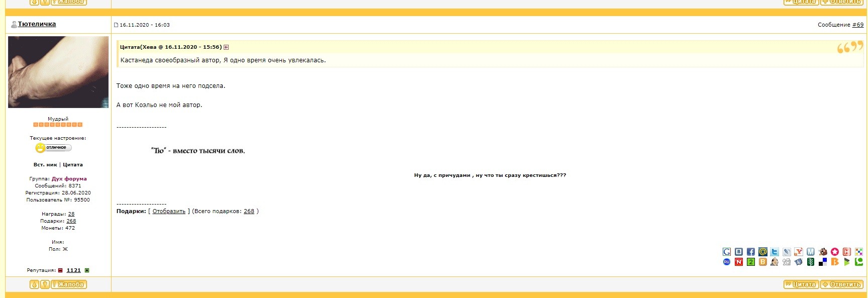868x298 pixels.
Task: Open message permalink #69
Action: pyautogui.click(x=858, y=25)
